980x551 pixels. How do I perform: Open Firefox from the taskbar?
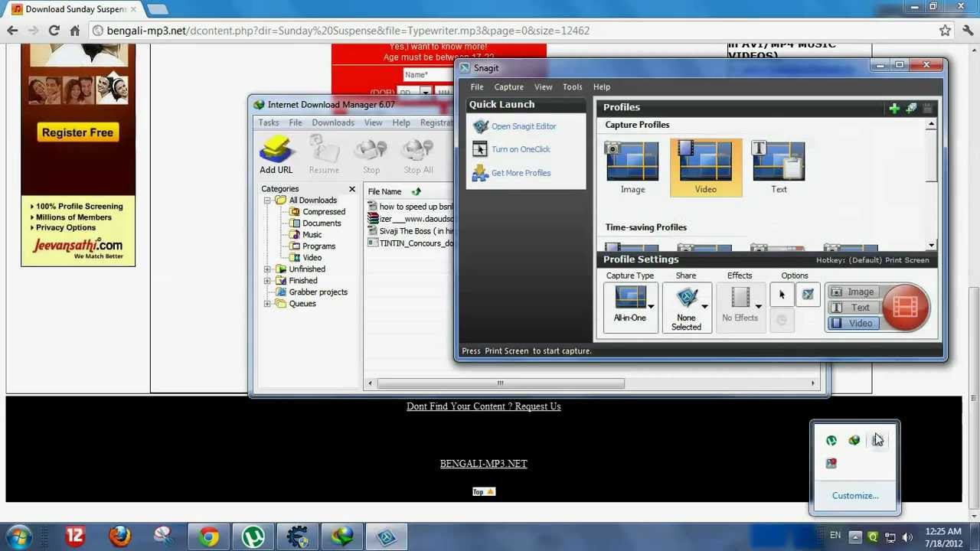(x=119, y=536)
